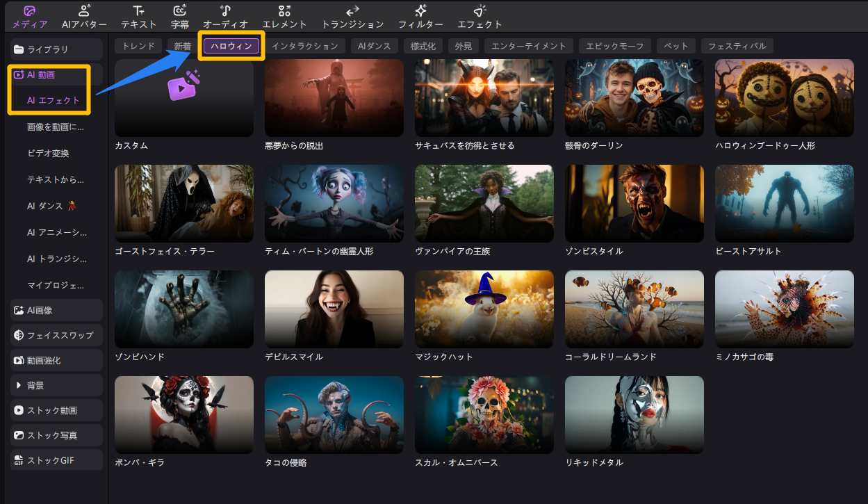Choose the マジックハット rabbit effect thumbnail
The height and width of the screenshot is (504, 868).
click(484, 309)
